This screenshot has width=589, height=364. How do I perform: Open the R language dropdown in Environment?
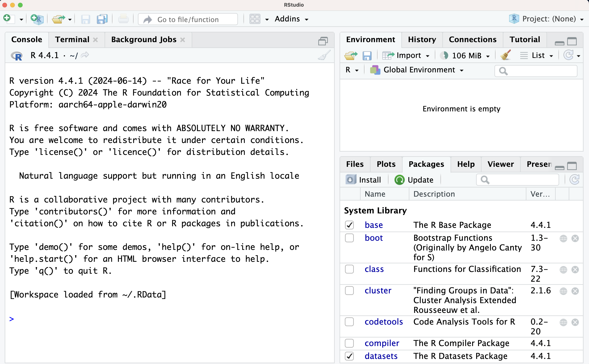pyautogui.click(x=352, y=70)
